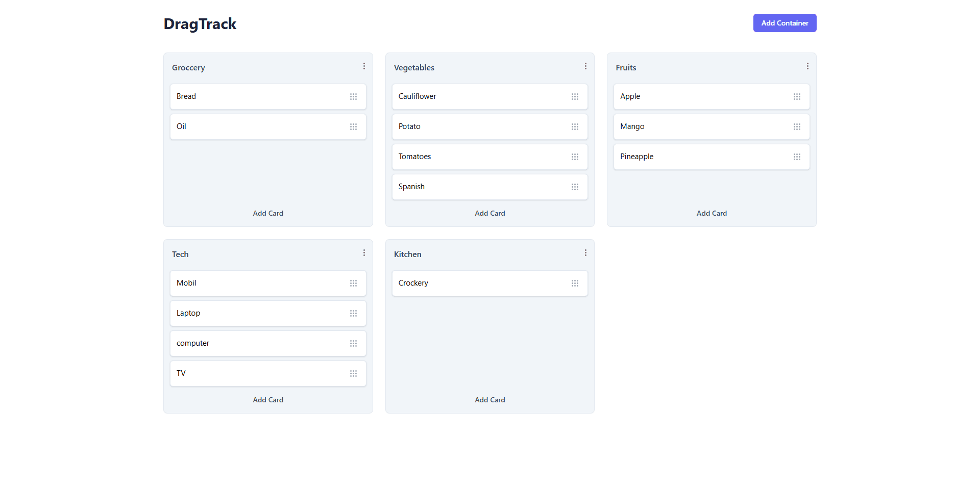Open the Vegetables container three-dot menu
Image resolution: width=980 pixels, height=489 pixels.
click(x=585, y=66)
